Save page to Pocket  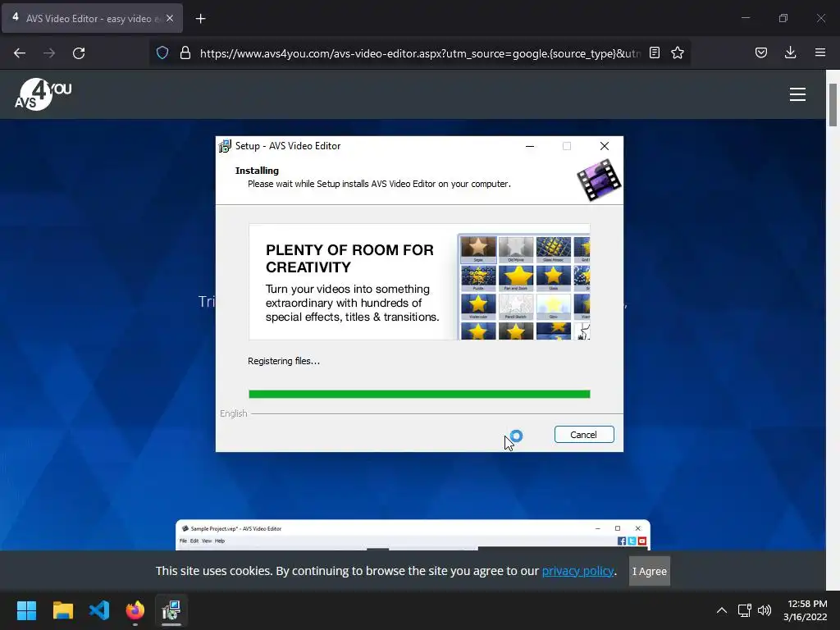(761, 53)
